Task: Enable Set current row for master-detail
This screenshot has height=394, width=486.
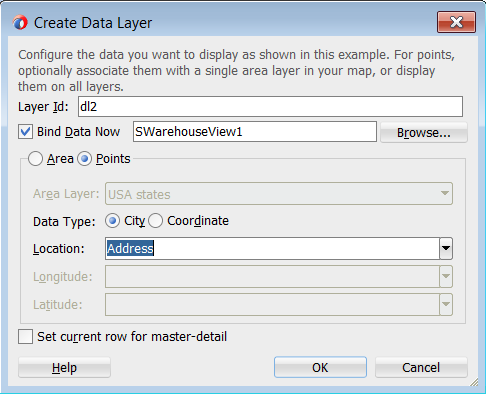Action: (25, 337)
